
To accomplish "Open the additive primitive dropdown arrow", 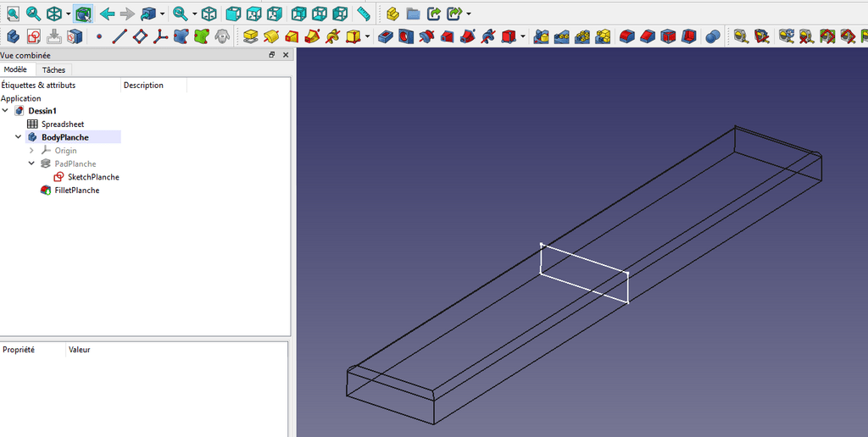I will coord(368,37).
